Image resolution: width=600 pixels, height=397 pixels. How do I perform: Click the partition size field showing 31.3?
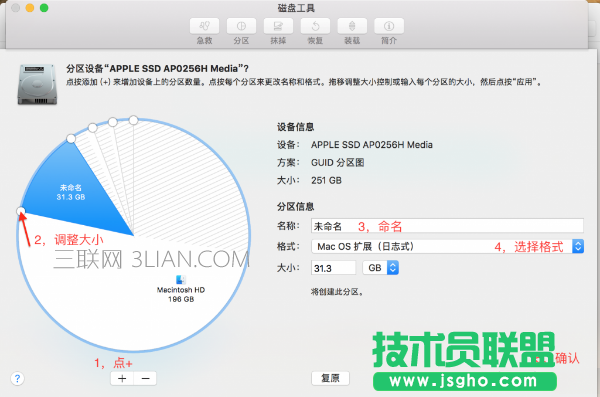tap(333, 268)
